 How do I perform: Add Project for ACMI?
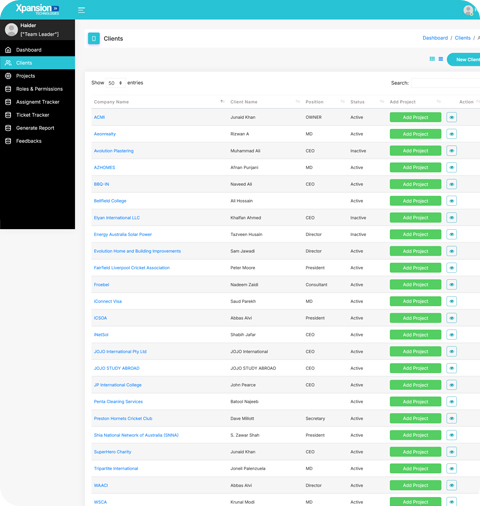[415, 117]
